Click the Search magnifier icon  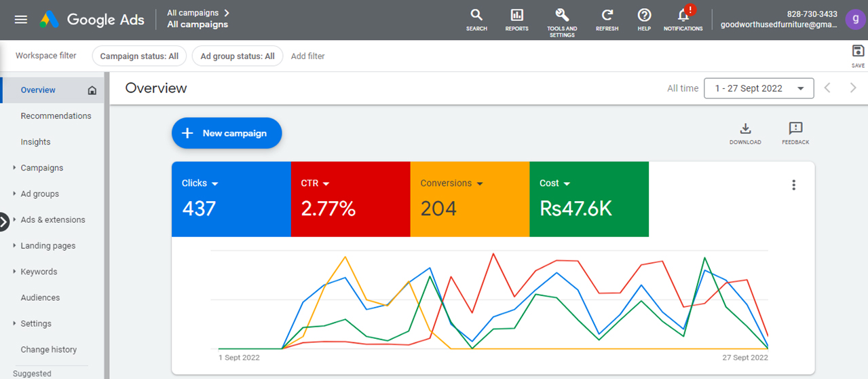[476, 16]
